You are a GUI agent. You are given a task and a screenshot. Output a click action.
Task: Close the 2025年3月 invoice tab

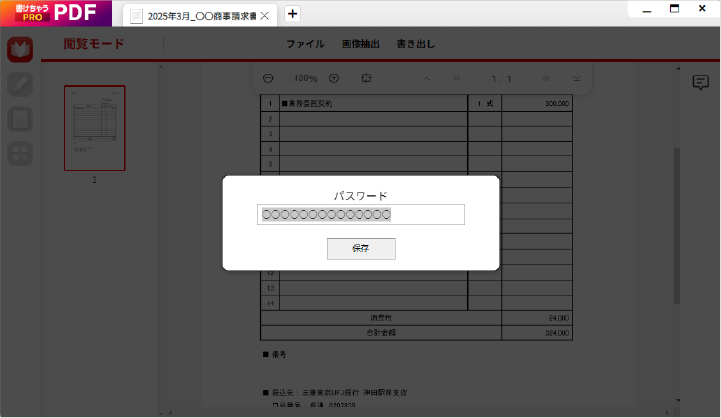(x=265, y=16)
